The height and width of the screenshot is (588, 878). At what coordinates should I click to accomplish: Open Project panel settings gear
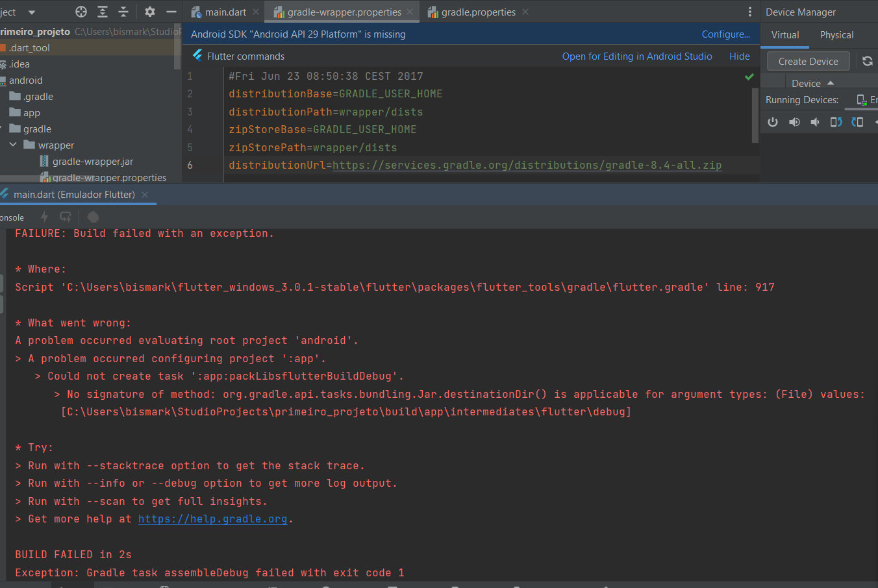(150, 12)
